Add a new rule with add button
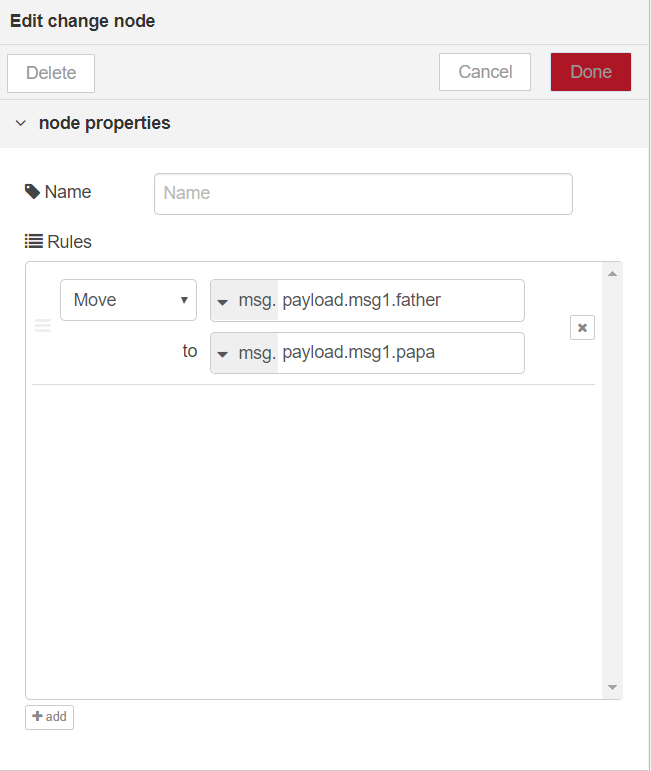The height and width of the screenshot is (771, 651). [50, 717]
